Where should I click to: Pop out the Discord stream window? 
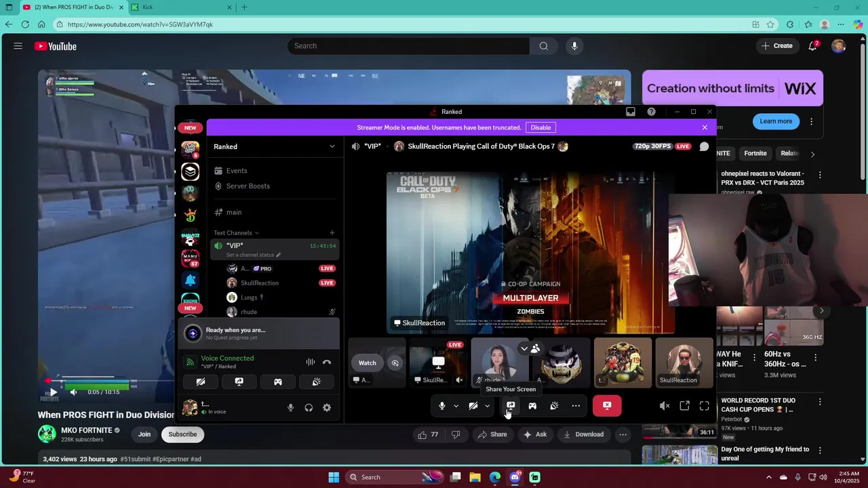click(x=684, y=406)
